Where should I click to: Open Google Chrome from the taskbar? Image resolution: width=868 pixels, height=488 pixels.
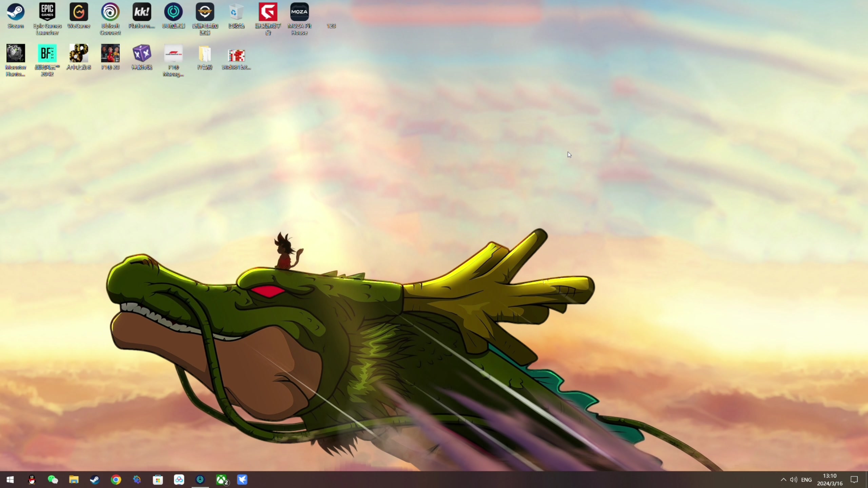coord(116,480)
